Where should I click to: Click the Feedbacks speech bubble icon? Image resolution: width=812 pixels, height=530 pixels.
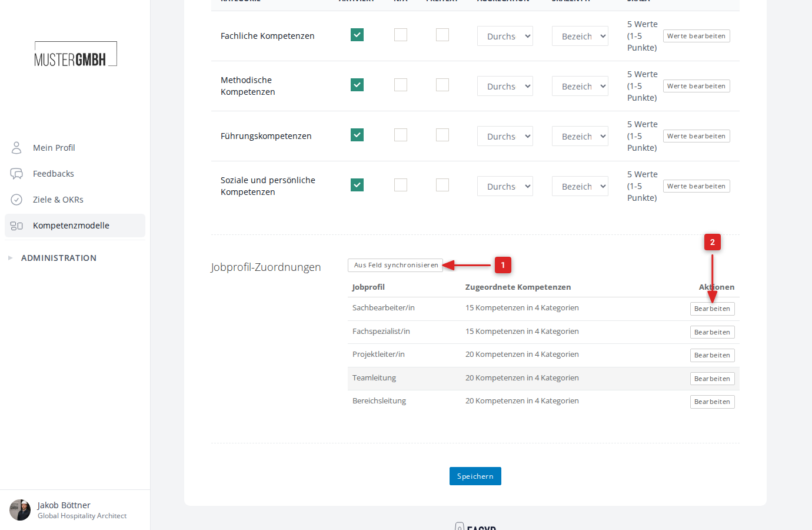[16, 174]
